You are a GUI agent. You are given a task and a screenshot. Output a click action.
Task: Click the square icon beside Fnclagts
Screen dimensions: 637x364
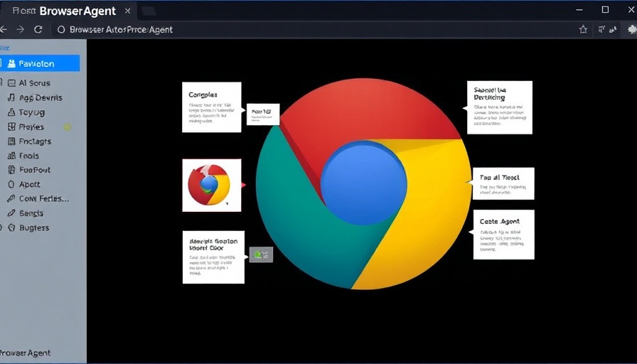coord(11,141)
